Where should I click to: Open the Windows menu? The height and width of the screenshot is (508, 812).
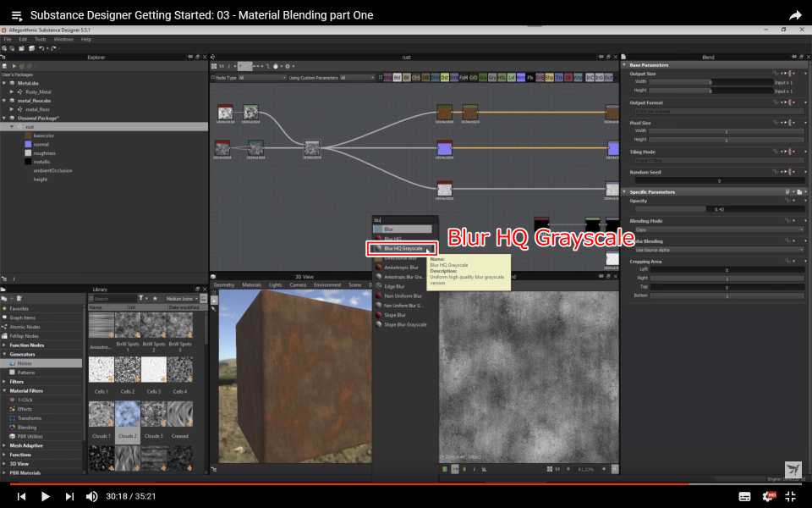tap(63, 40)
